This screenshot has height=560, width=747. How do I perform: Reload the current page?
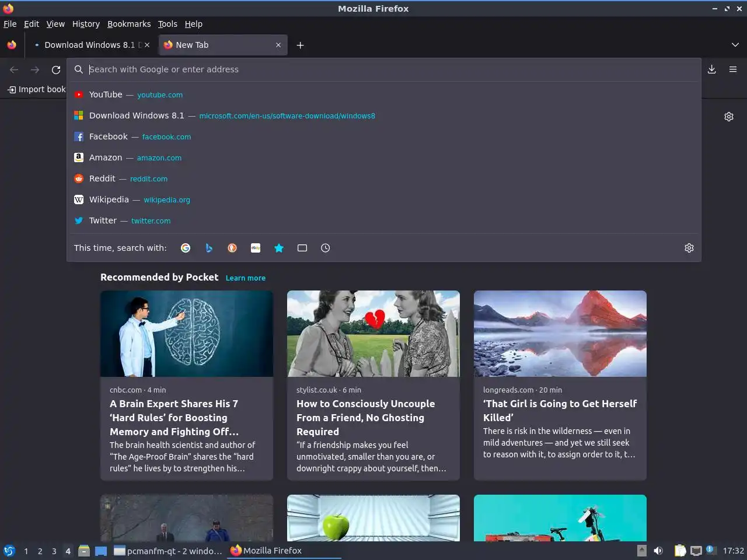56,69
